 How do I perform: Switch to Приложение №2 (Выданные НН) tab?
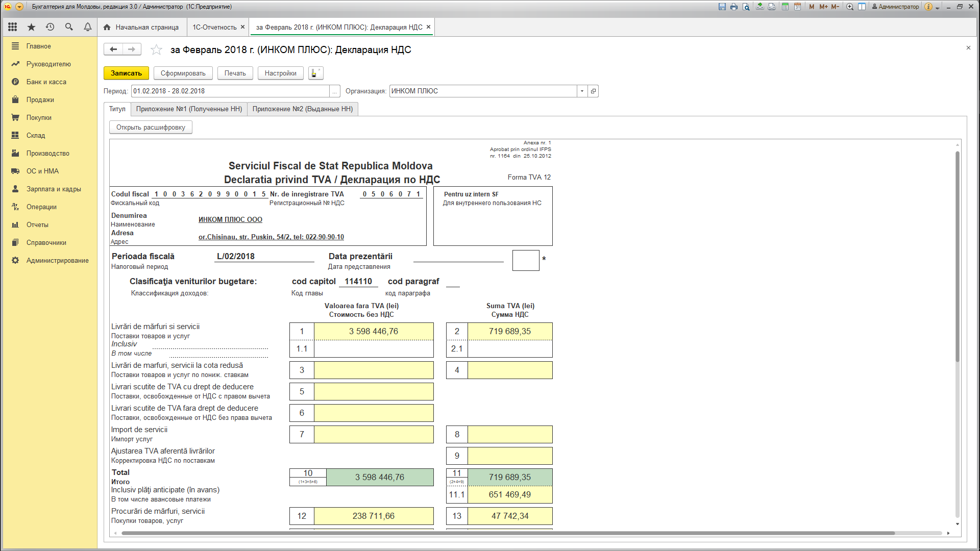(303, 109)
